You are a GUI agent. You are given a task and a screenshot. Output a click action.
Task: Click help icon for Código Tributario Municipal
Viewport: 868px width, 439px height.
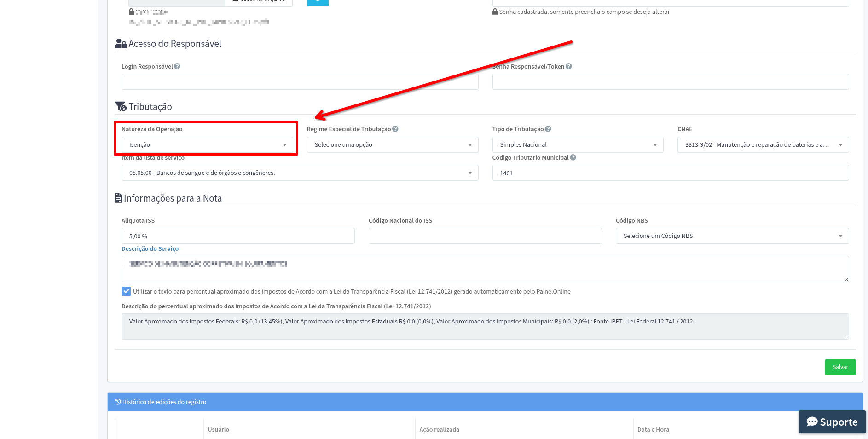(x=573, y=157)
